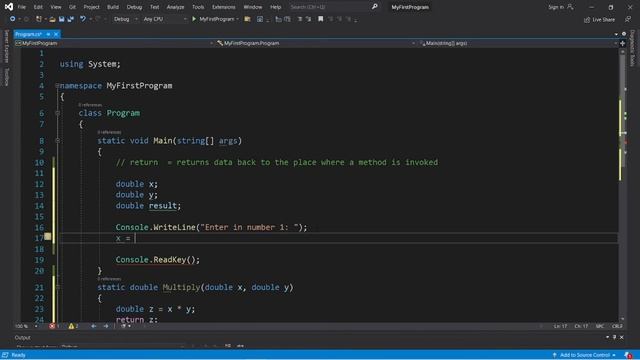The width and height of the screenshot is (640, 360).
Task: Toggle the Output panel auto-hide pin
Action: point(614,338)
